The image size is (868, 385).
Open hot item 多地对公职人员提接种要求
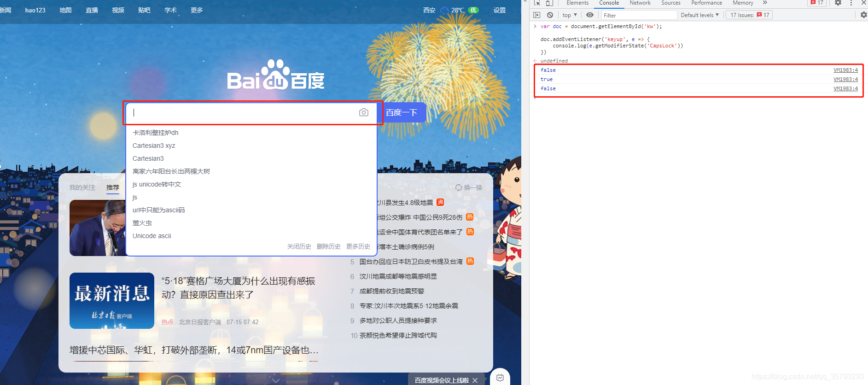coord(398,321)
